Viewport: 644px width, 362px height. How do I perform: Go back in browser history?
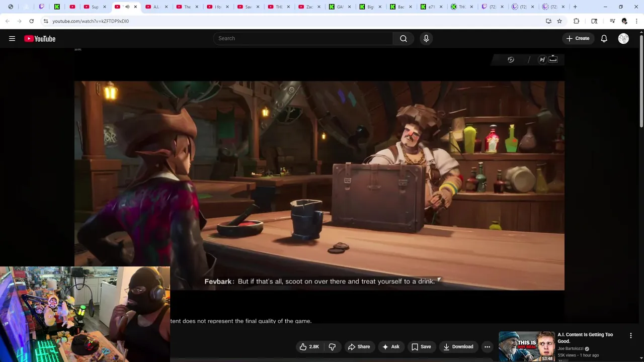point(8,21)
